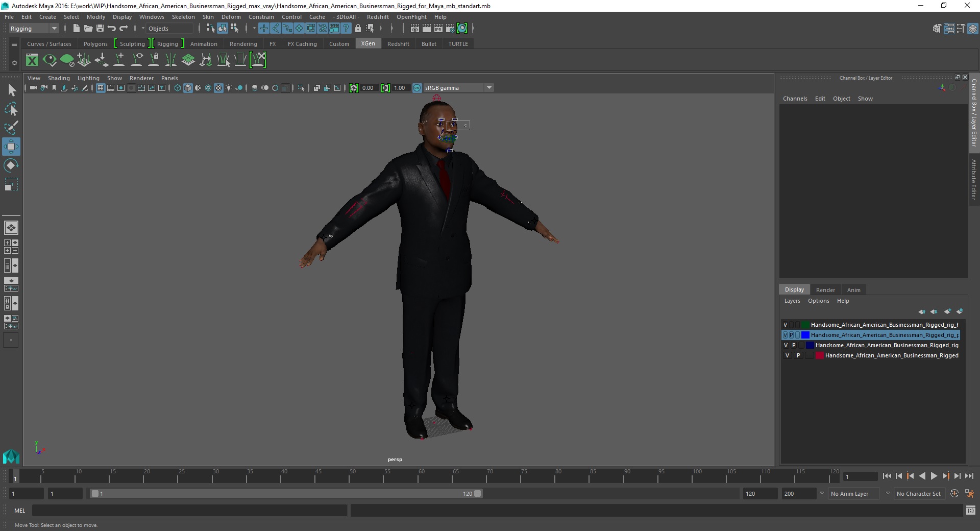Open sRGB gamma view transform dropdown
This screenshot has width=980, height=531.
click(x=458, y=88)
